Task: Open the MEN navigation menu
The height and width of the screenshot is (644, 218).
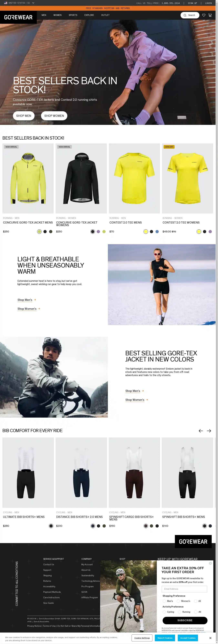Action: 44,15
